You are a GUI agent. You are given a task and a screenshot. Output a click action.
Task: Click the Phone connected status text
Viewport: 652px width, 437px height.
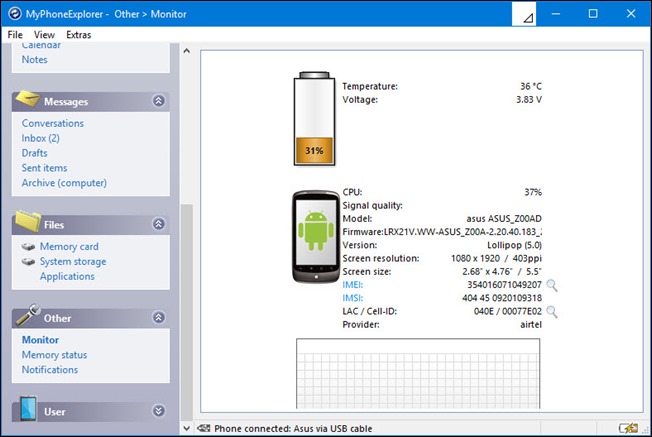pyautogui.click(x=293, y=428)
